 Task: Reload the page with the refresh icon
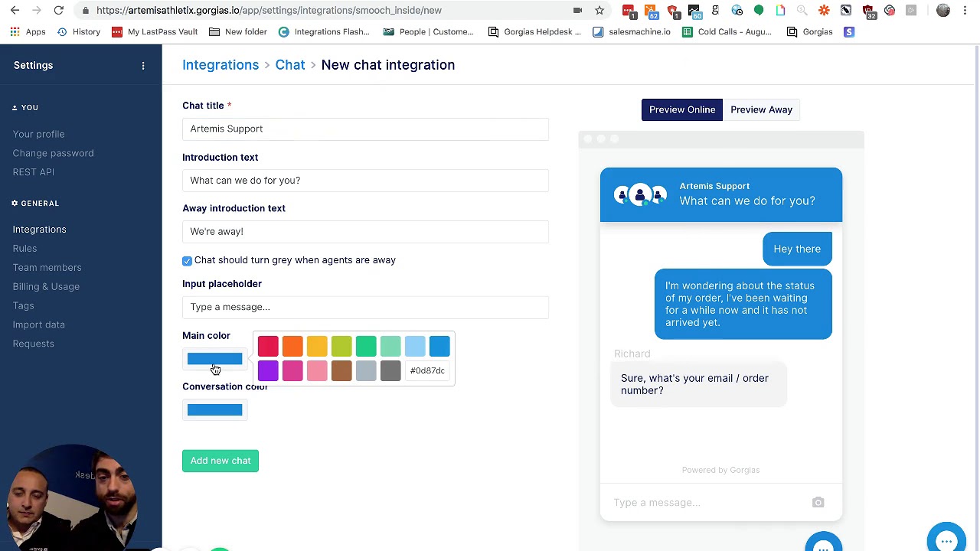(59, 10)
